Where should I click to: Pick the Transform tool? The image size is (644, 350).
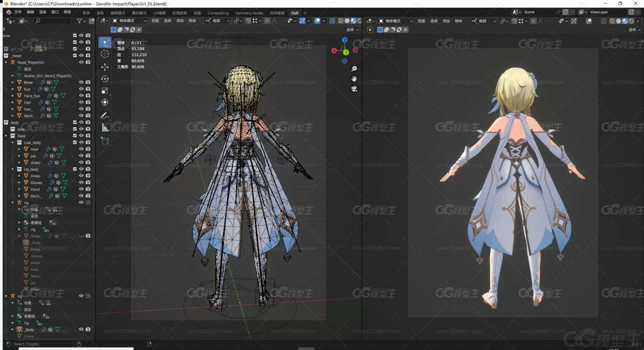click(105, 102)
